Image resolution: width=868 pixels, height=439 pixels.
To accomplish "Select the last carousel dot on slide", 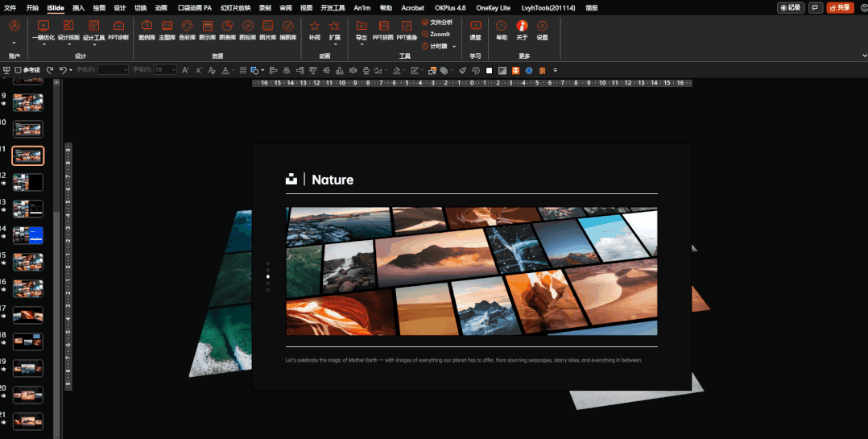I will coord(268,289).
